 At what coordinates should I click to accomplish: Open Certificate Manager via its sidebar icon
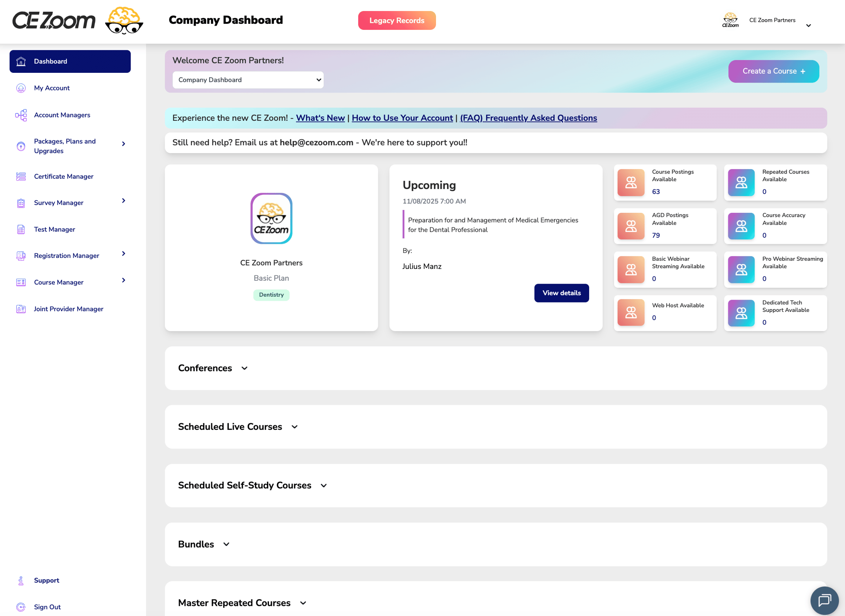coord(20,176)
